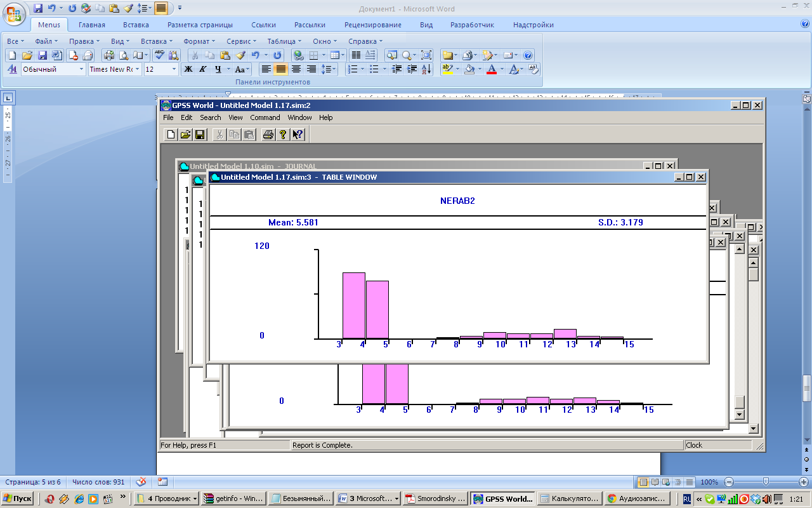
Task: Toggle italic К formatting
Action: click(x=203, y=69)
